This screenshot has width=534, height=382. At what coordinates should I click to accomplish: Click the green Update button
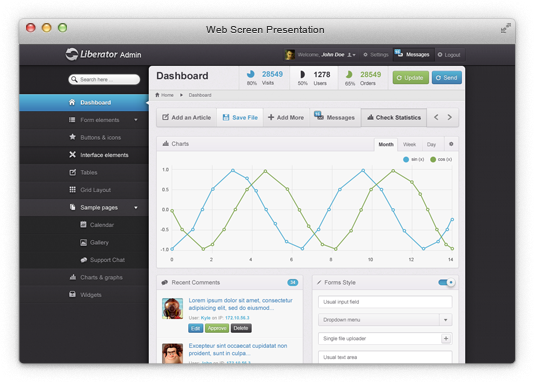point(410,78)
